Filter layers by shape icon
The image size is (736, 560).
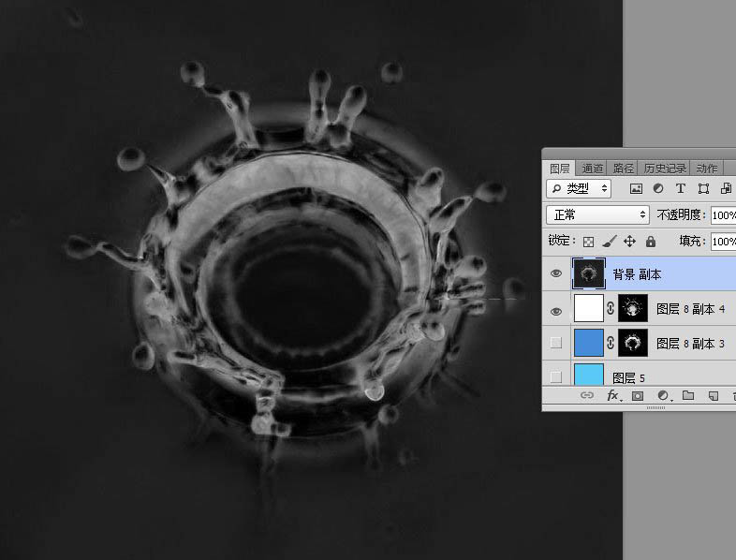click(703, 188)
